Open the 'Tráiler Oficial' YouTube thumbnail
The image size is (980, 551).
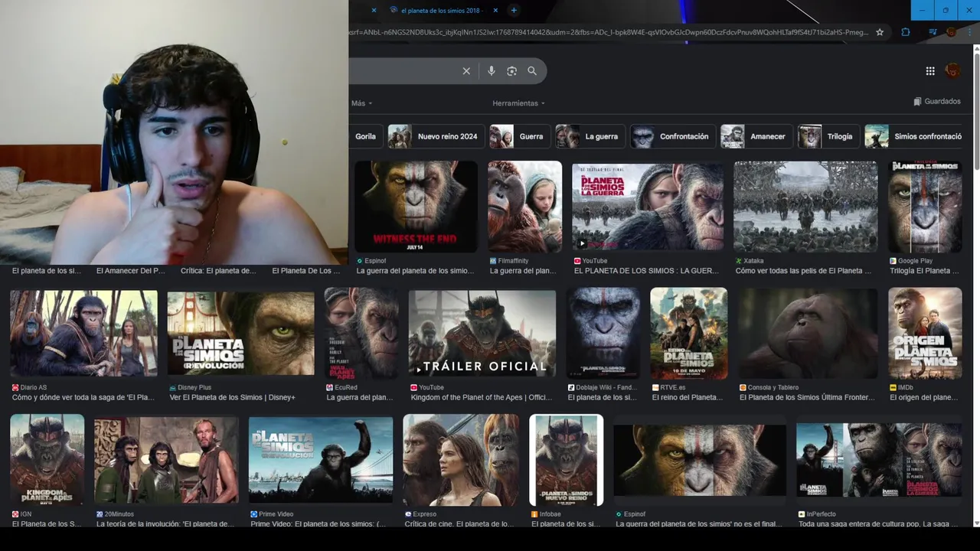point(482,333)
